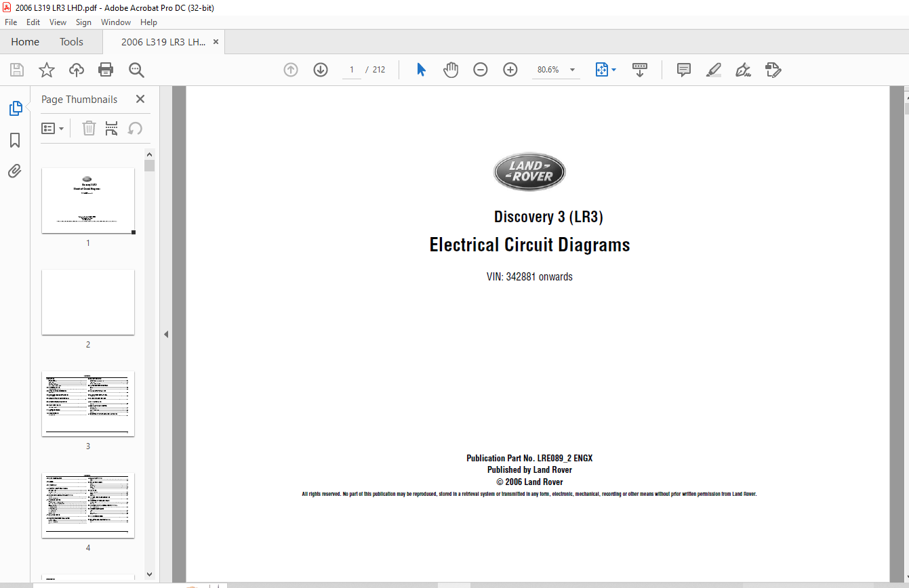Toggle the Page Thumbnails sidebar icon
Image resolution: width=909 pixels, height=588 pixels.
coord(15,108)
